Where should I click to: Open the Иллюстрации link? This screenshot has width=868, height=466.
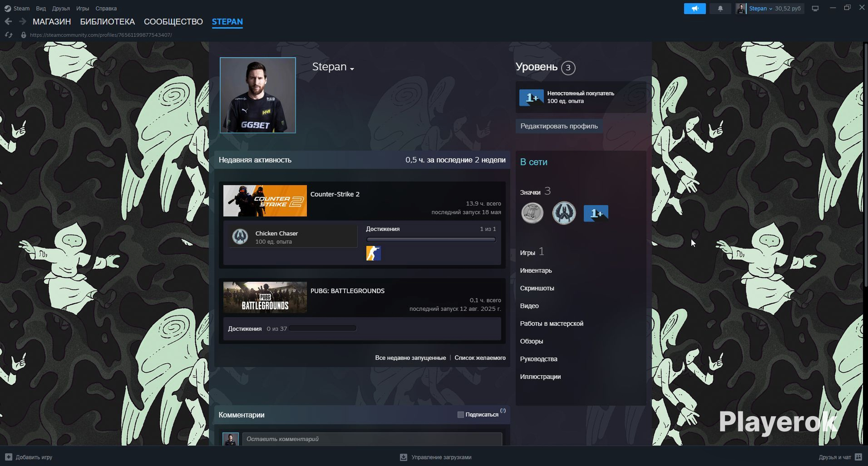point(540,377)
